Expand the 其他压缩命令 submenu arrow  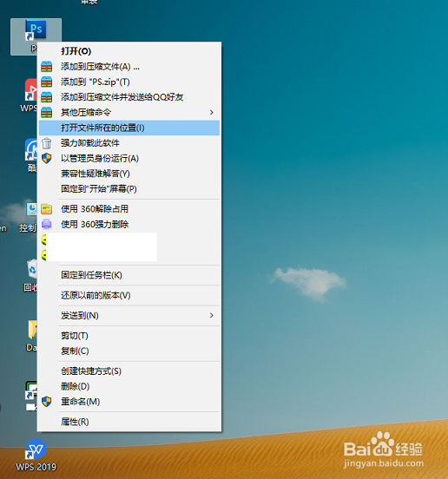[x=212, y=113]
